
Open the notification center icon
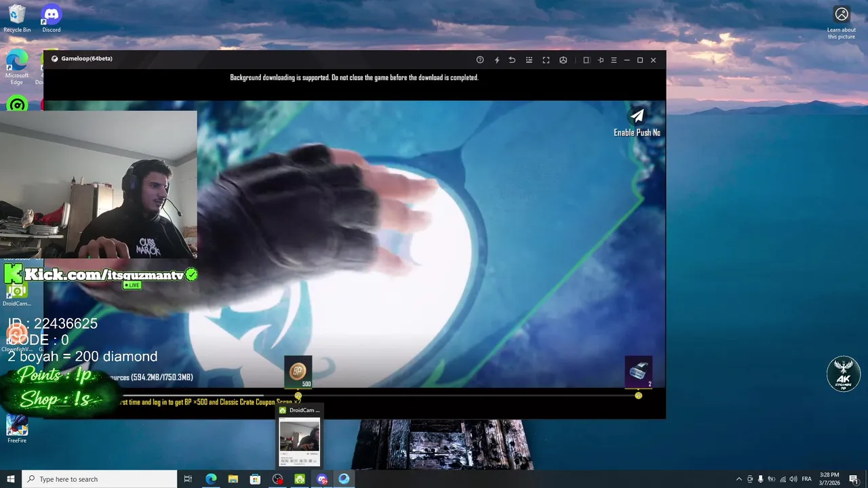tap(854, 479)
